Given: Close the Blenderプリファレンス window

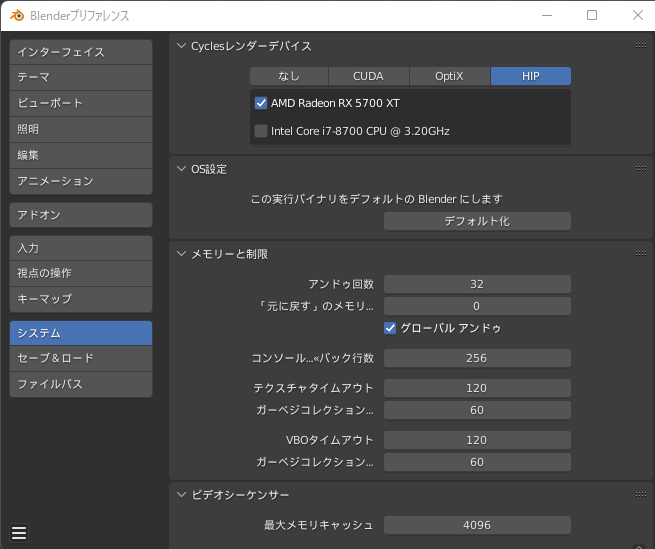Looking at the screenshot, I should (637, 15).
